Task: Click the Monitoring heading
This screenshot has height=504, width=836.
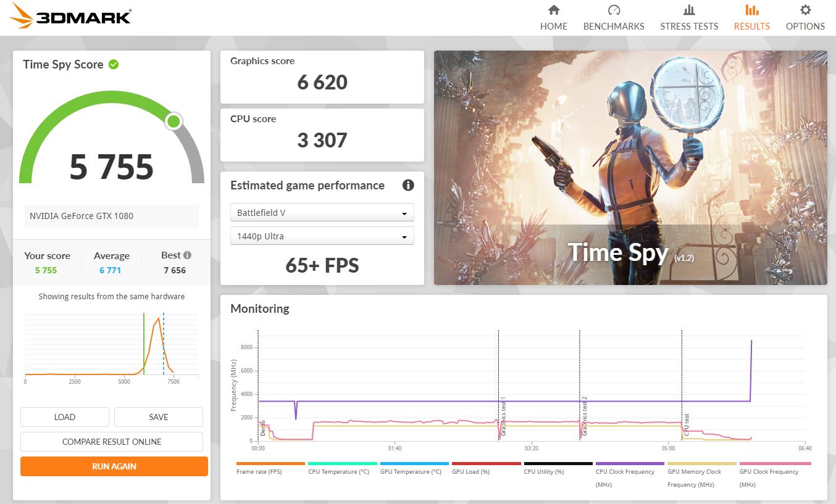Action: click(260, 308)
